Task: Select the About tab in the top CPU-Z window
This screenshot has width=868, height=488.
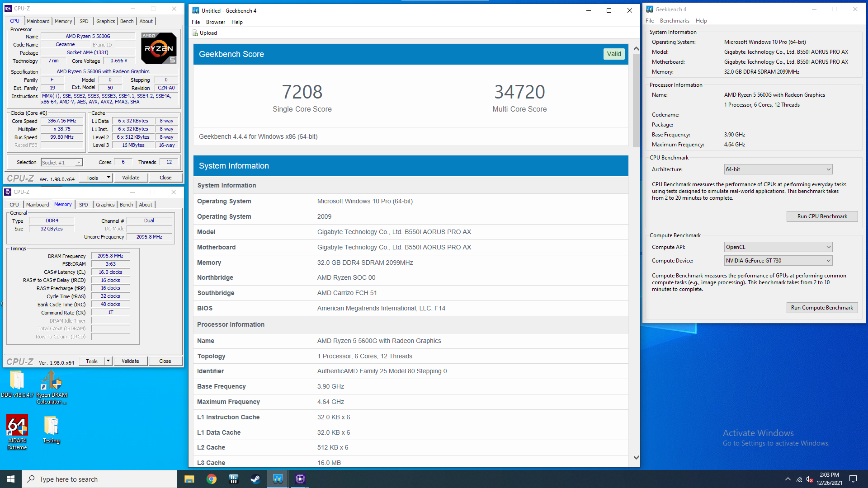Action: point(146,21)
